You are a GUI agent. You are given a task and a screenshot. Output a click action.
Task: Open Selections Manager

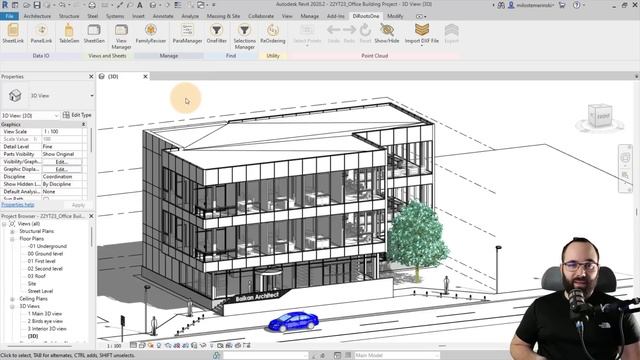[244, 36]
